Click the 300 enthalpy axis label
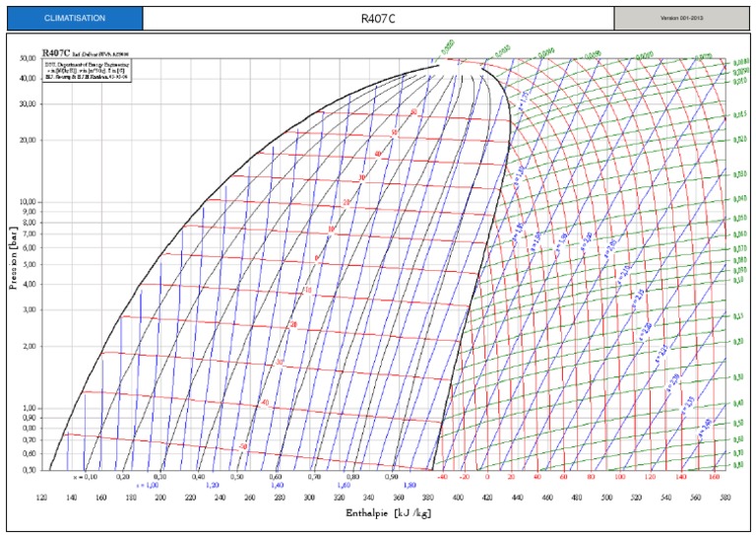The width and height of the screenshot is (756, 535). click(x=309, y=497)
